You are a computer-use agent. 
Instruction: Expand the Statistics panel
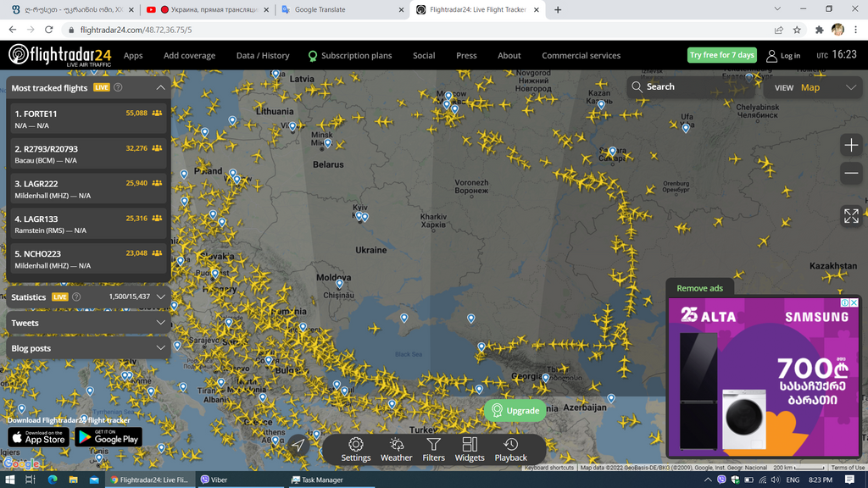coord(160,297)
